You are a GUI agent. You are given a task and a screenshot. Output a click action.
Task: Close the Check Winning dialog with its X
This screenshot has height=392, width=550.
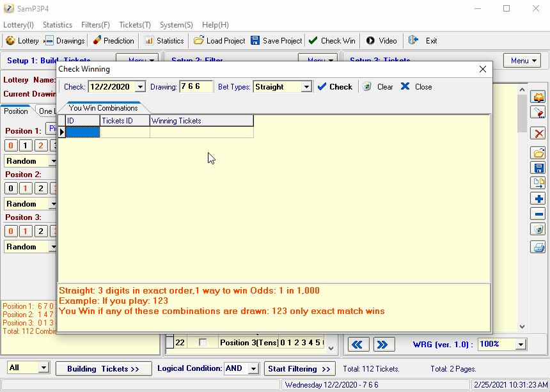click(483, 69)
